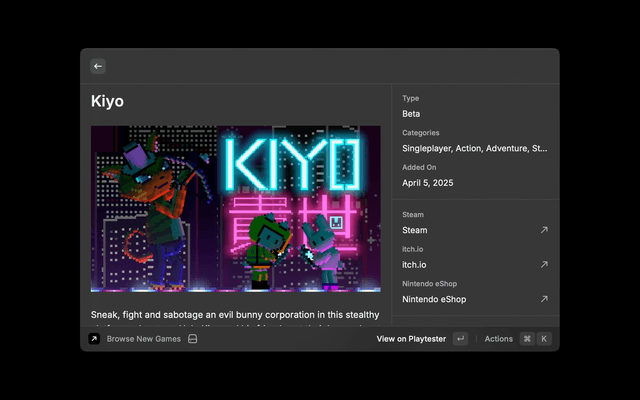
Task: Click the Kiyo game banner image
Action: click(235, 208)
